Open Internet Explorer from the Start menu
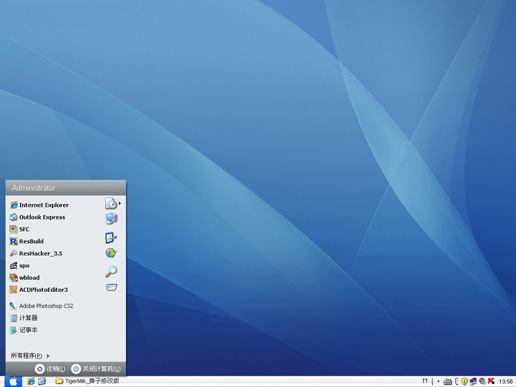Screen dimensions: 516x387 point(39,205)
